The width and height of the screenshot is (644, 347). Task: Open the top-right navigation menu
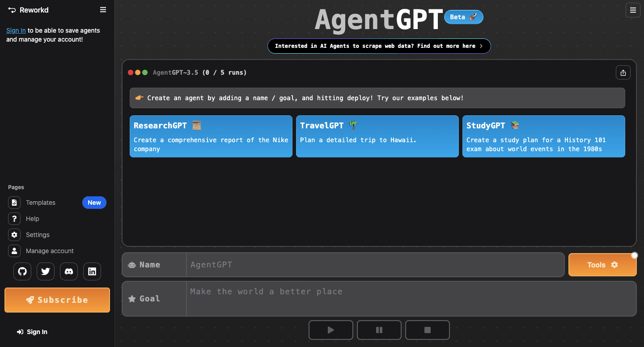pos(633,10)
